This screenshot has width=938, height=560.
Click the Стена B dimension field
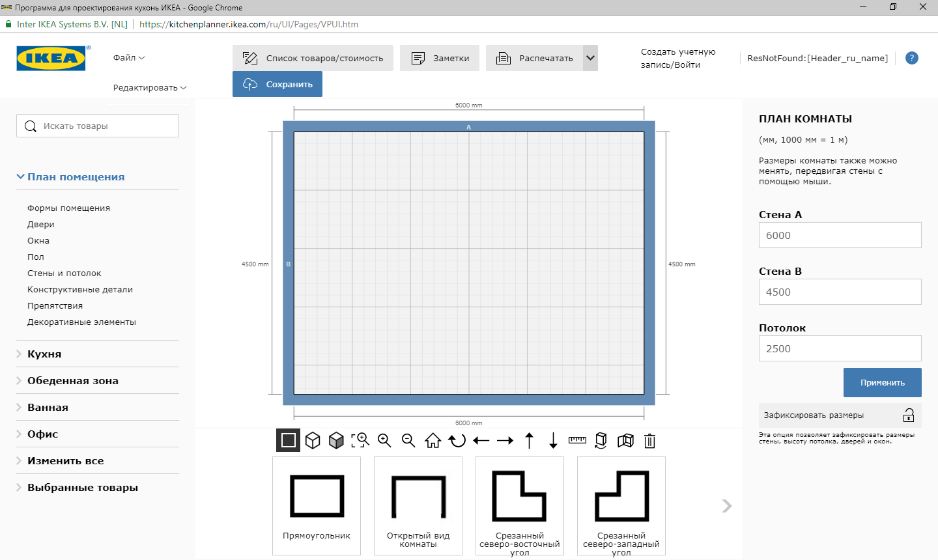(x=840, y=292)
